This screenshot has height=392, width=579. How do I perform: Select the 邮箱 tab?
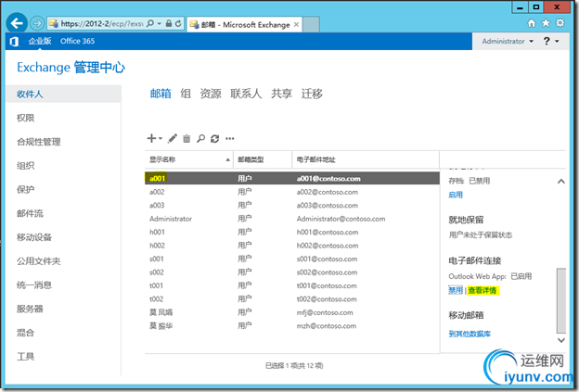click(x=161, y=94)
